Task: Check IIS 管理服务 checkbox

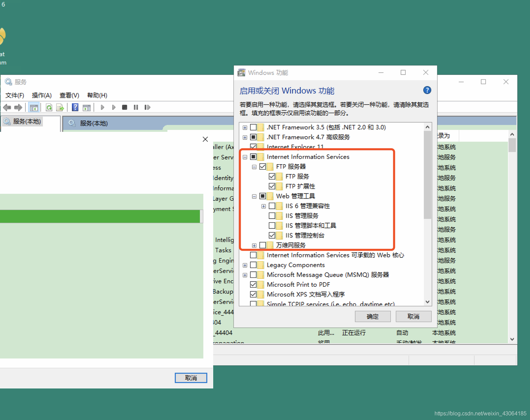Action: tap(272, 216)
